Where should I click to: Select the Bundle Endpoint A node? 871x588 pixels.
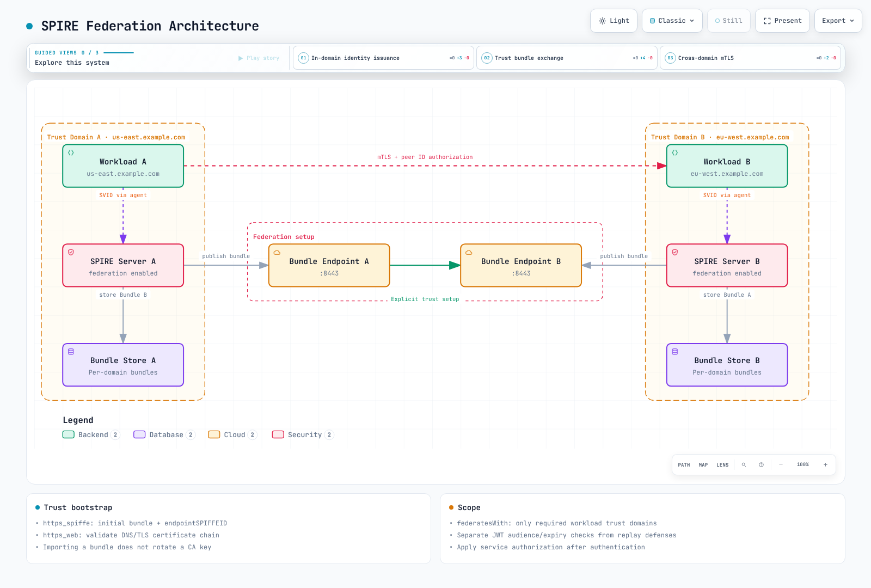click(329, 265)
